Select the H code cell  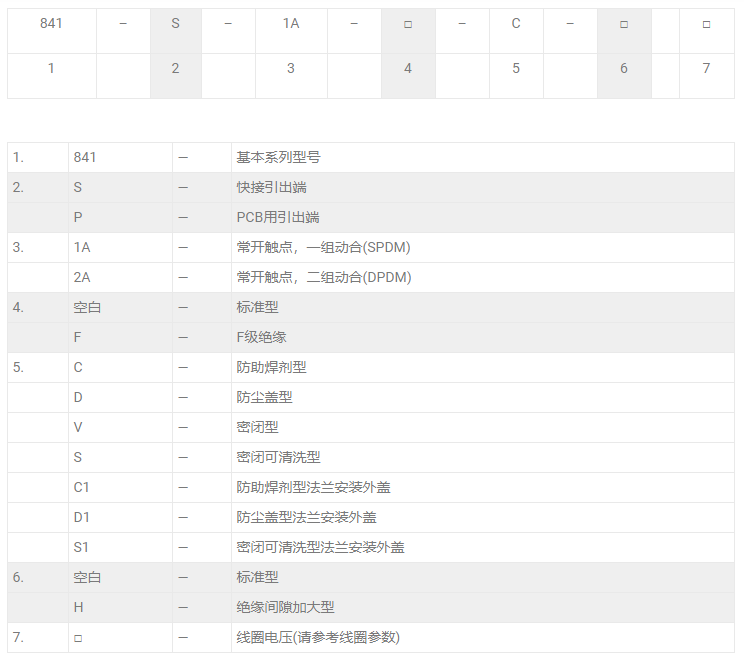click(x=78, y=607)
